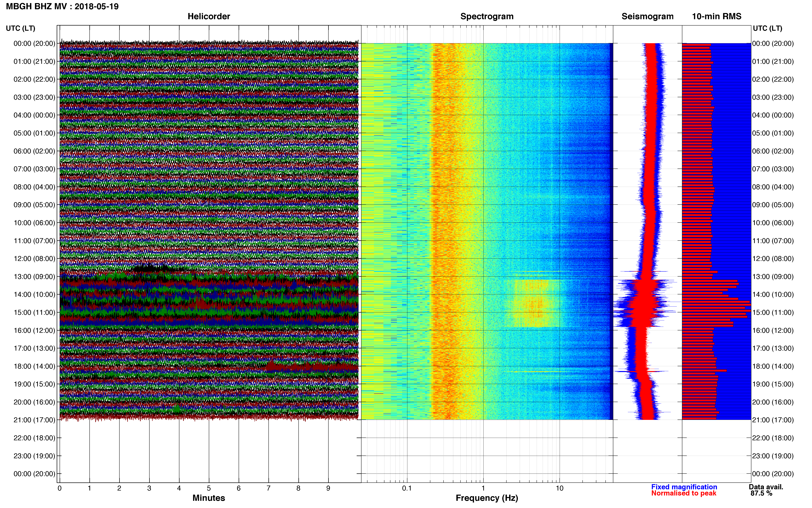The width and height of the screenshot is (812, 508).
Task: Click the 02:00 (22:00) label on the RMS axis
Action: 773,79
